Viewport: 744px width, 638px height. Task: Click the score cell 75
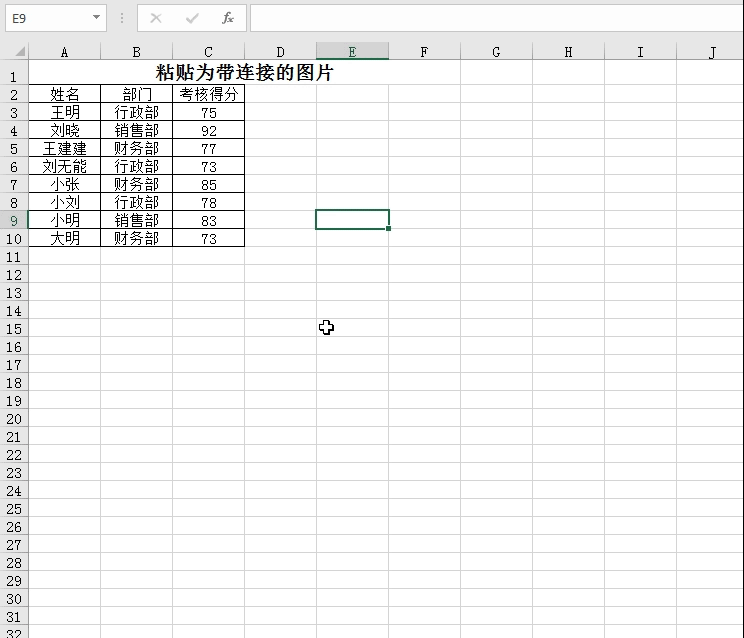[208, 112]
